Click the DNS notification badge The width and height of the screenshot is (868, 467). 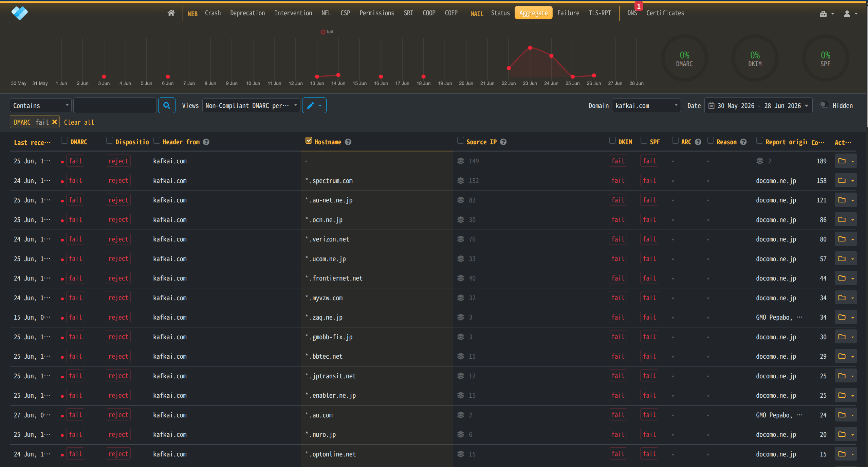[x=639, y=6]
